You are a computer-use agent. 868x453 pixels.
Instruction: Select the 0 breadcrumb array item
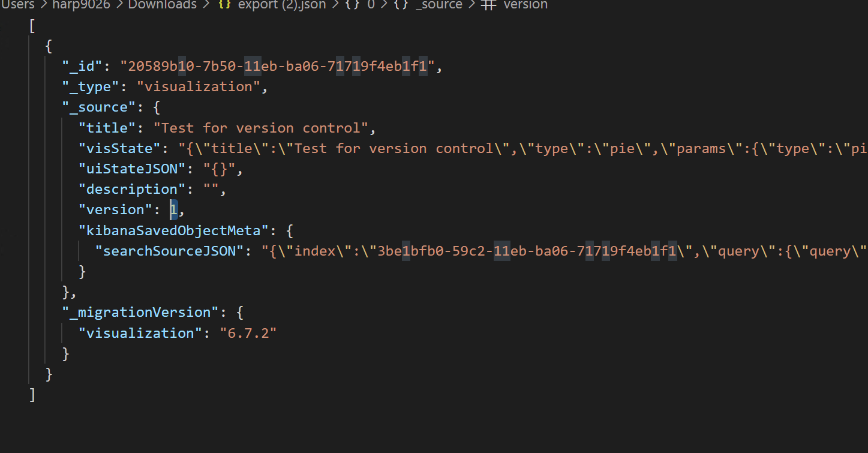(371, 5)
